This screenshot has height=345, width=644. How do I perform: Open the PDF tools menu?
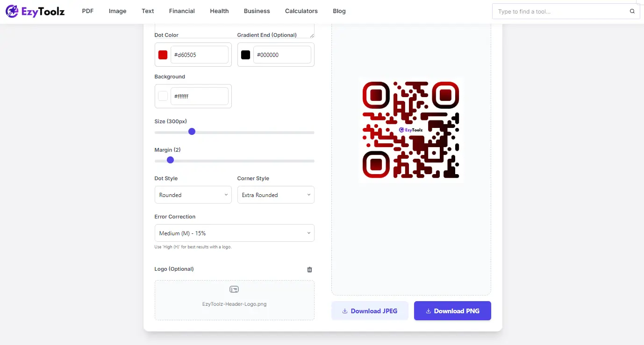[x=87, y=11]
